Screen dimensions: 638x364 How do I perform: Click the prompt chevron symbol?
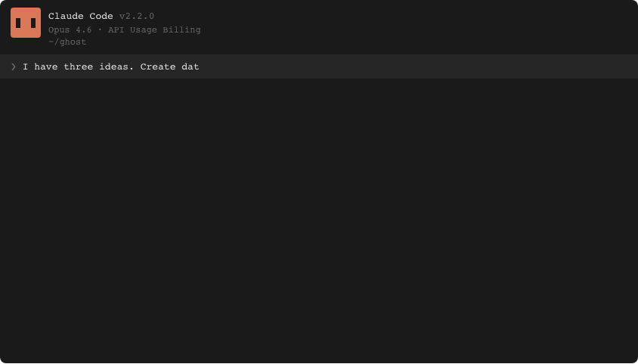(x=14, y=66)
